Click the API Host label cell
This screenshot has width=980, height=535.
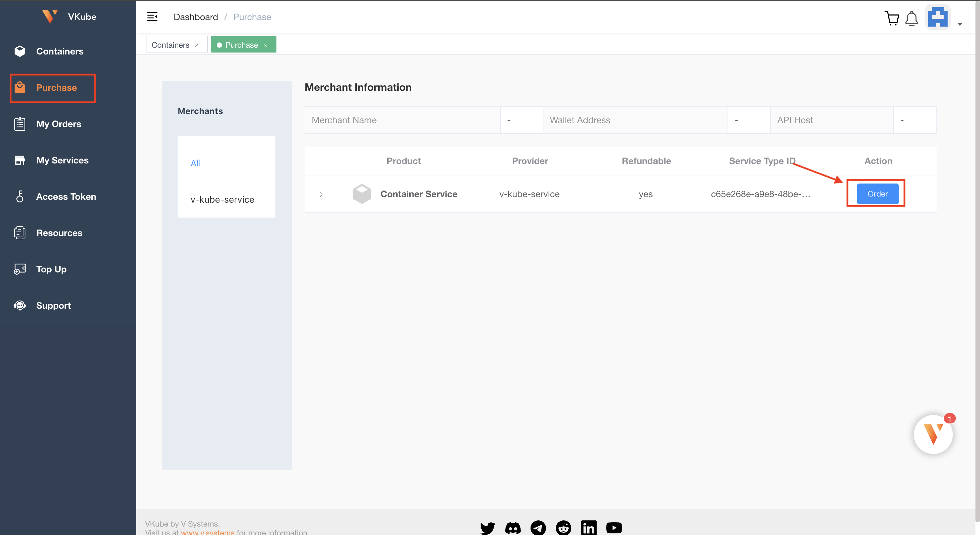point(832,120)
